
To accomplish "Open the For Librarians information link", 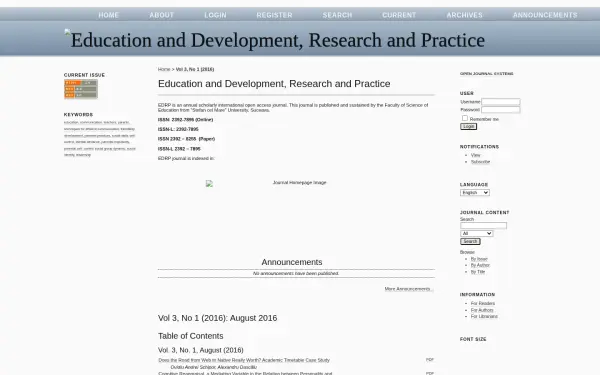I will (484, 316).
